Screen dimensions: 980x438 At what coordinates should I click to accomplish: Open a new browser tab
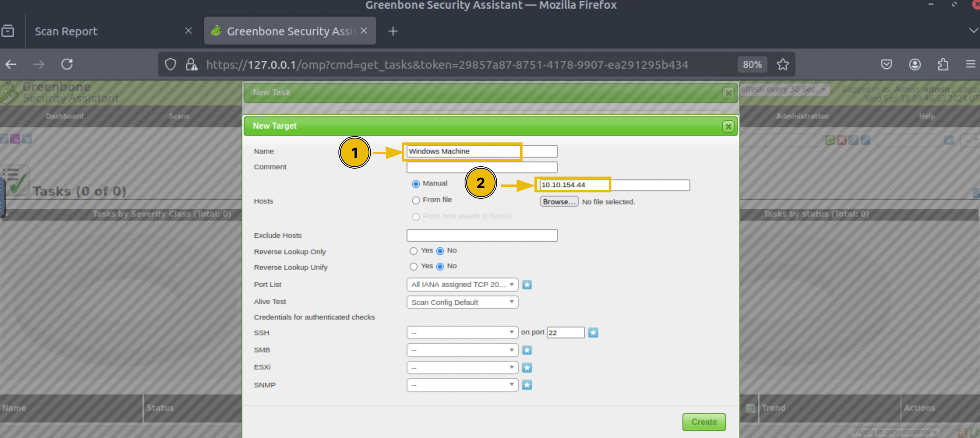pos(393,31)
